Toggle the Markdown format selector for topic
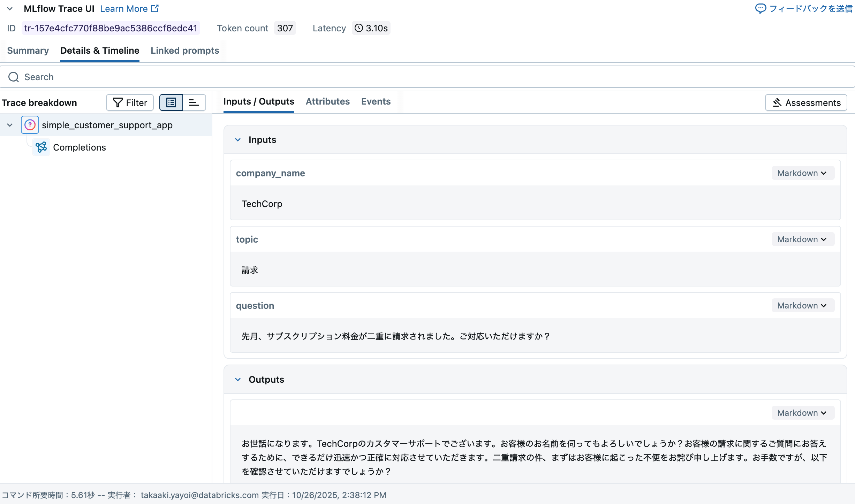This screenshot has height=504, width=855. point(802,239)
